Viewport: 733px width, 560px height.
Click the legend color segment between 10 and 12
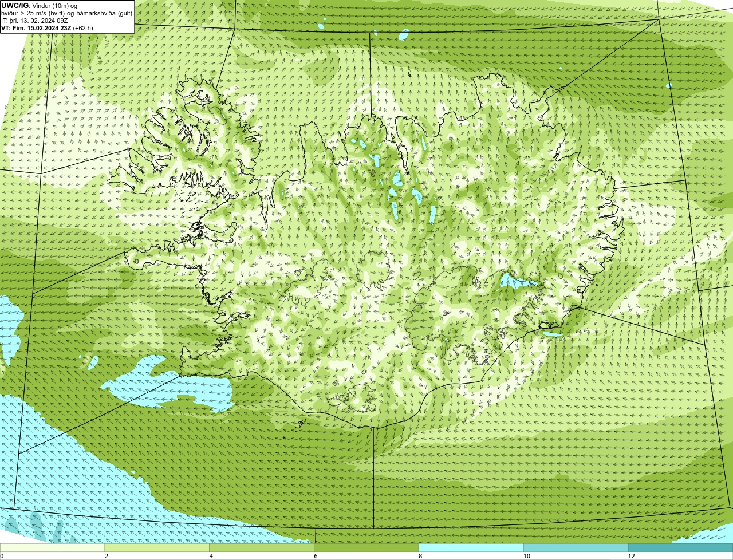pyautogui.click(x=576, y=548)
